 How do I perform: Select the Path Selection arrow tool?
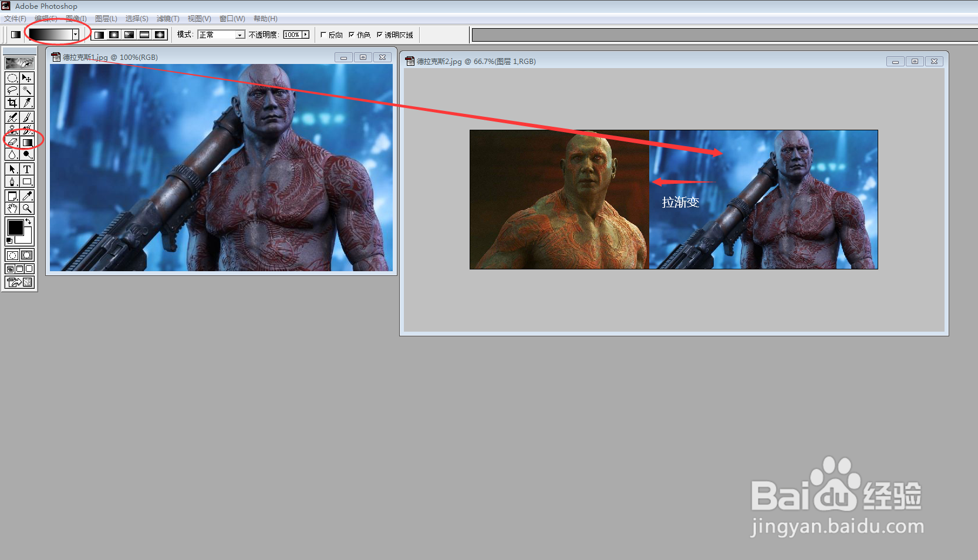pyautogui.click(x=12, y=169)
